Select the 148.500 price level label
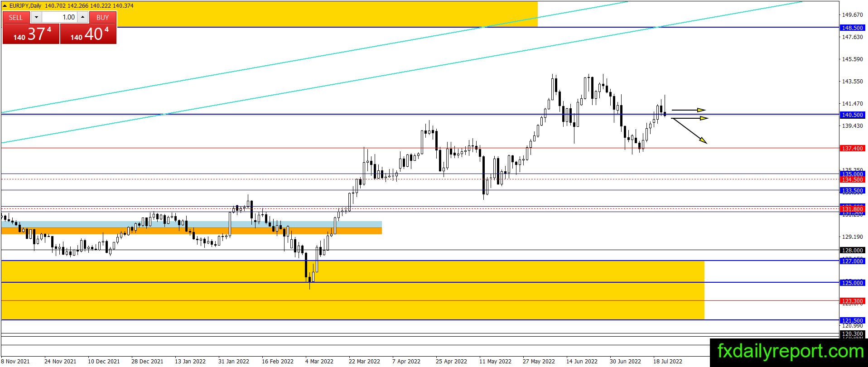Image resolution: width=868 pixels, height=367 pixels. (x=852, y=28)
